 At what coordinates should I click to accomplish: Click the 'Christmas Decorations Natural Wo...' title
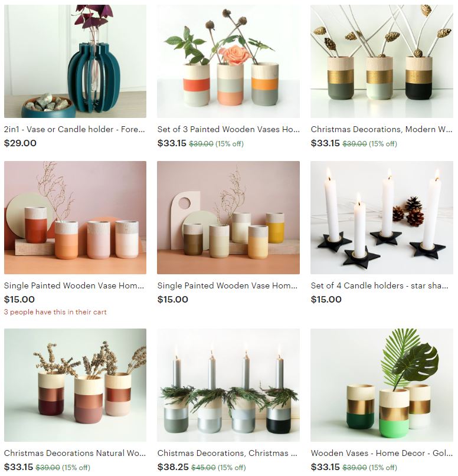[75, 453]
